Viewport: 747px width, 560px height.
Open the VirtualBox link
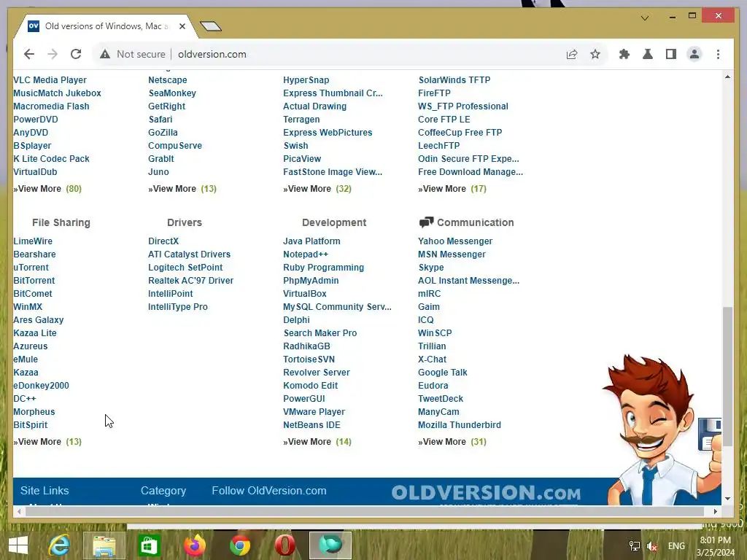click(x=304, y=293)
